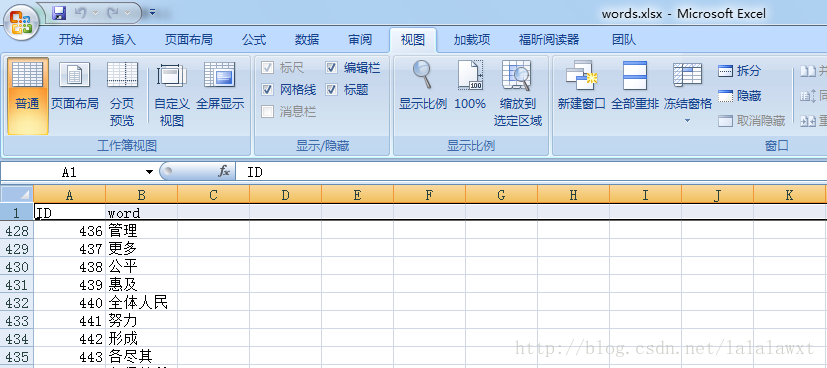Screen dimensions: 827x368
Task: Select the cell containing 全体人民
Action: point(141,302)
